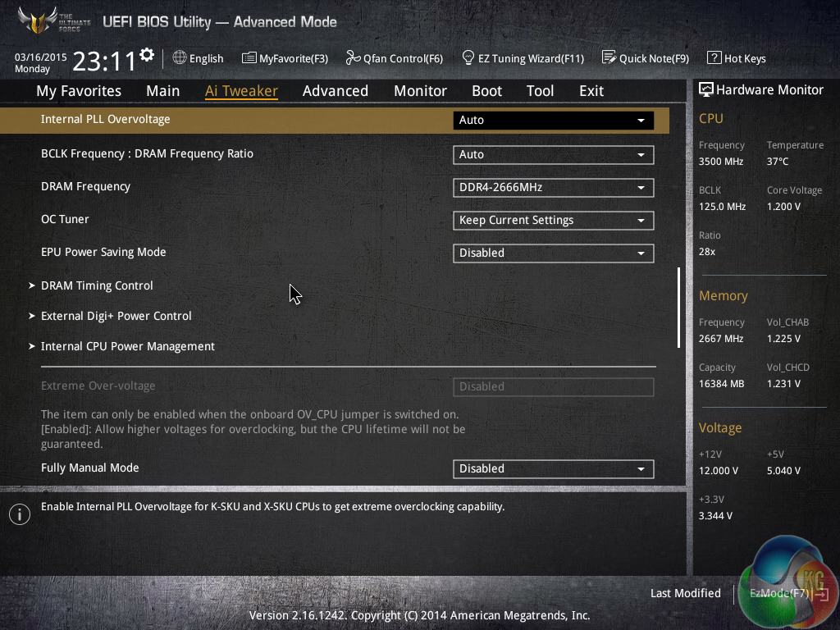Click the date 03/16/2015
This screenshot has width=840, height=630.
(x=41, y=57)
